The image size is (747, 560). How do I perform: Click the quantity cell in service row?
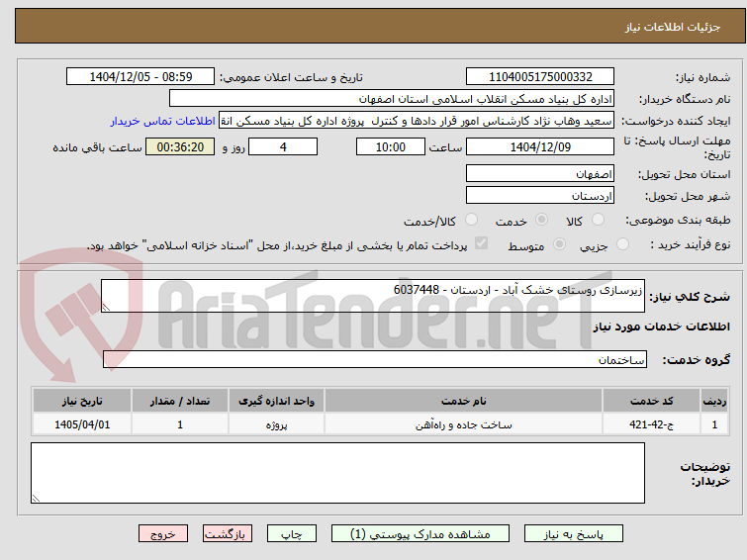pyautogui.click(x=180, y=424)
